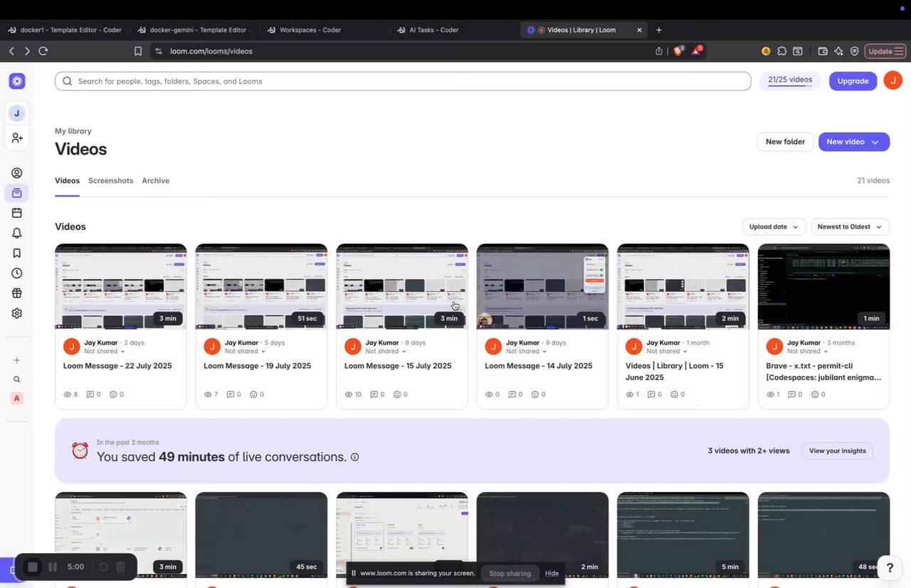The height and width of the screenshot is (588, 911).
Task: Open the 'A' space icon in sidebar
Action: [17, 399]
